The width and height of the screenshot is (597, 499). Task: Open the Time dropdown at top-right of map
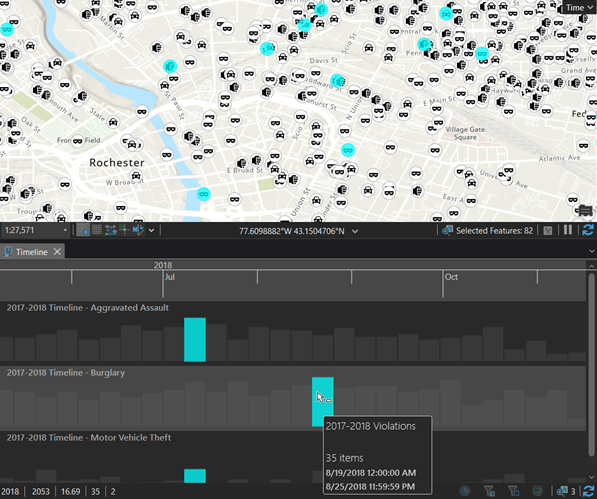point(579,8)
